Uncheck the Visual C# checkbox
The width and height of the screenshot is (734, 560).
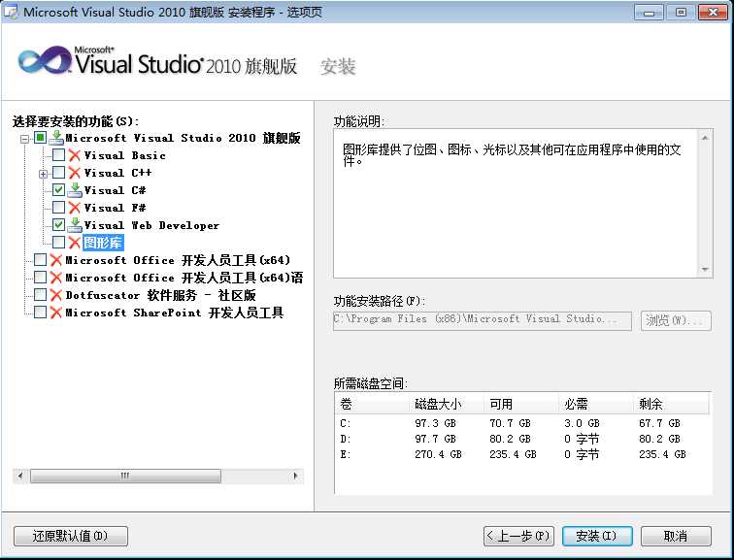coord(58,190)
